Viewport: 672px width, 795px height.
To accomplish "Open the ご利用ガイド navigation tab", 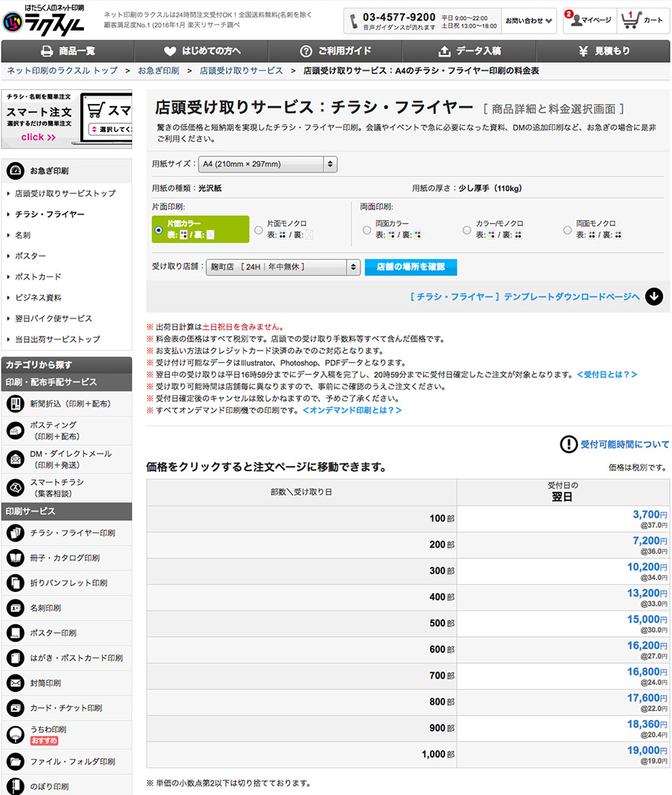I will pos(335,51).
